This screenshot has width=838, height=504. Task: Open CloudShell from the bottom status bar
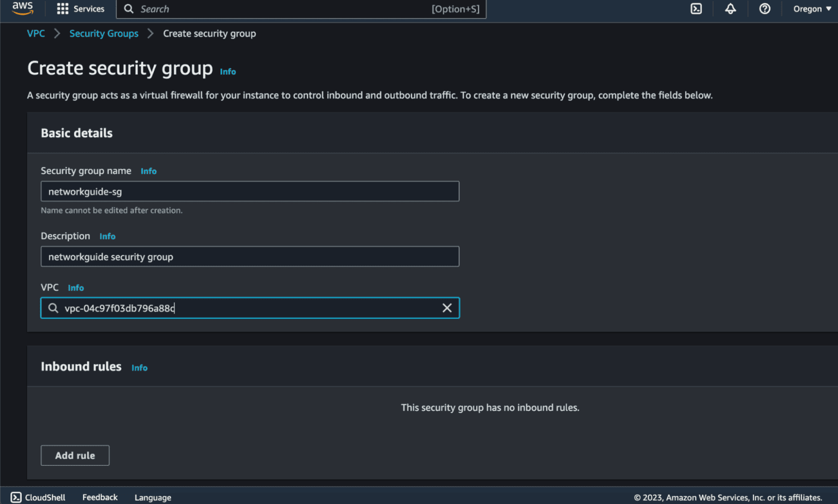tap(37, 497)
